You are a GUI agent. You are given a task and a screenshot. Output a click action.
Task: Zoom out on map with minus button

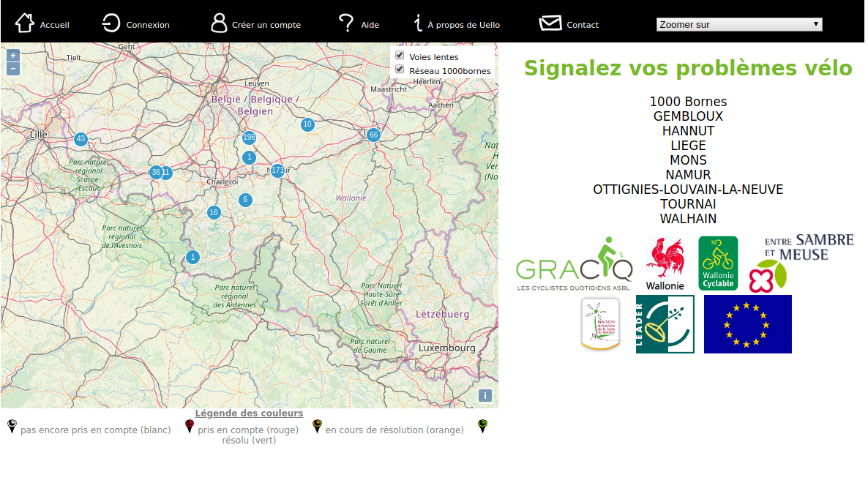tap(13, 69)
